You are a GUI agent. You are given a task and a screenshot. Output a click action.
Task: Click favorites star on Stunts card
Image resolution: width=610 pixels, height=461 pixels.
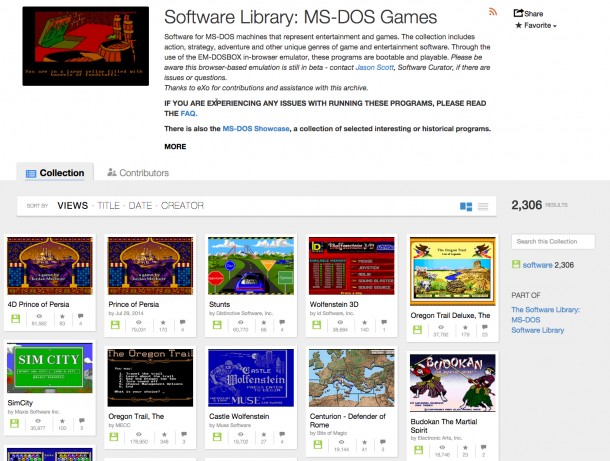[264, 323]
